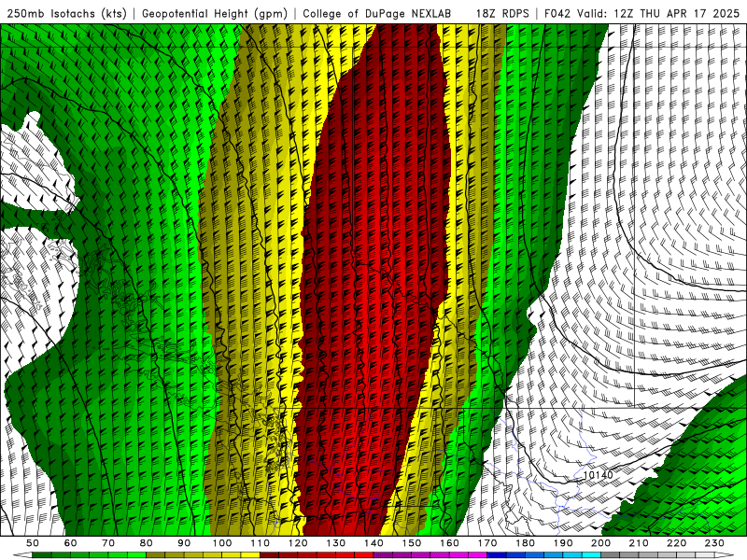
Task: Click the '50' label on the color scale
Action: point(33,543)
